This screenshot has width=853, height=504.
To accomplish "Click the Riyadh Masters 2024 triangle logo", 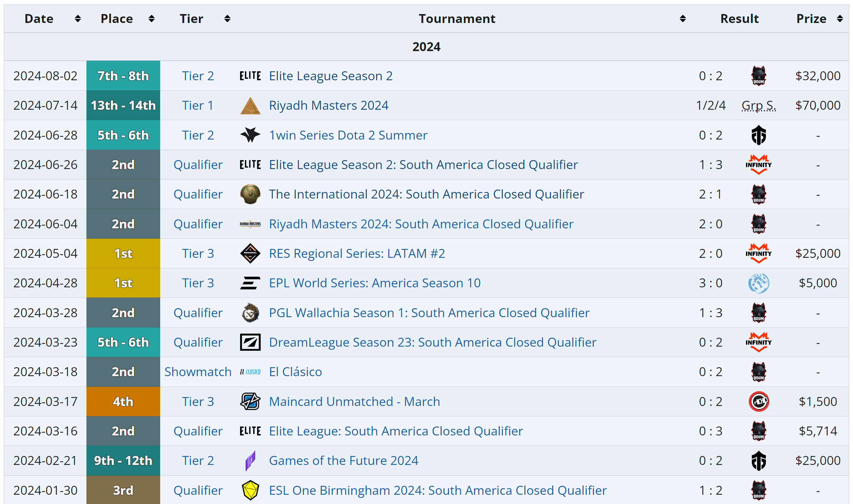I will click(x=250, y=106).
